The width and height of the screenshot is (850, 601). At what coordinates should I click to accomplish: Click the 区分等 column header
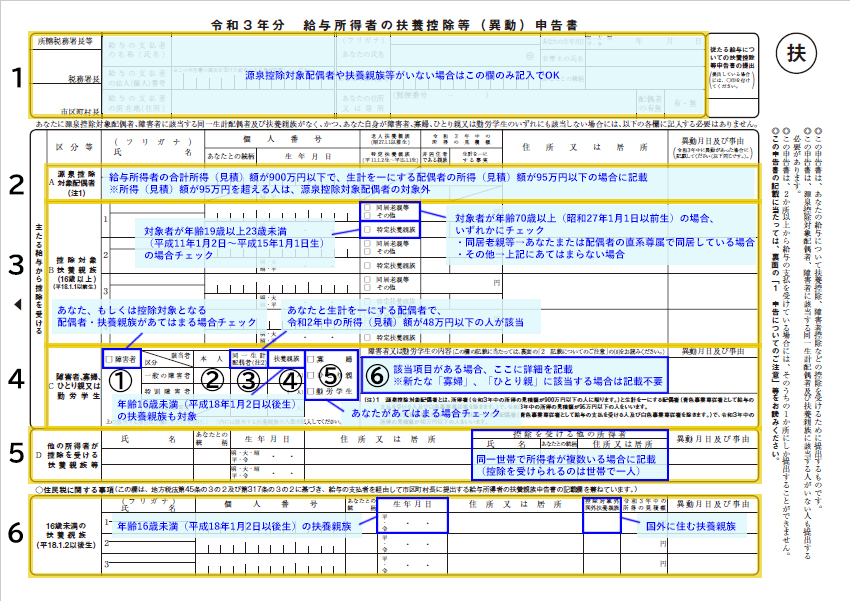pos(74,147)
